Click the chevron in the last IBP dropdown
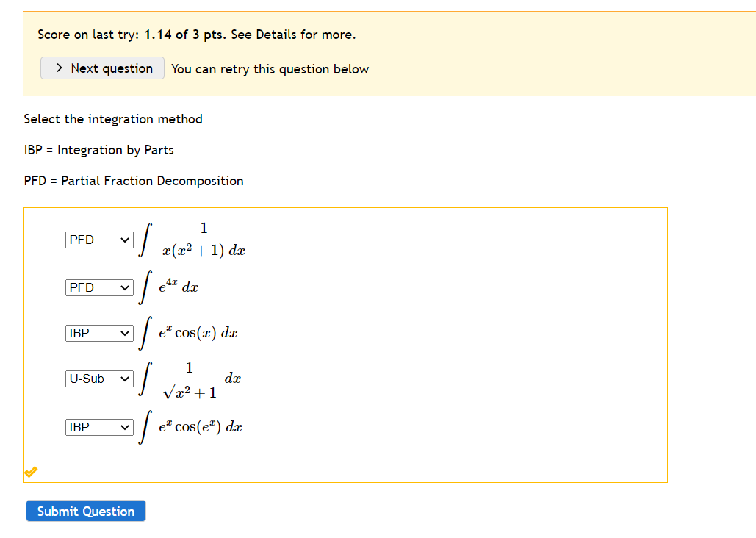The width and height of the screenshot is (756, 538). click(123, 427)
